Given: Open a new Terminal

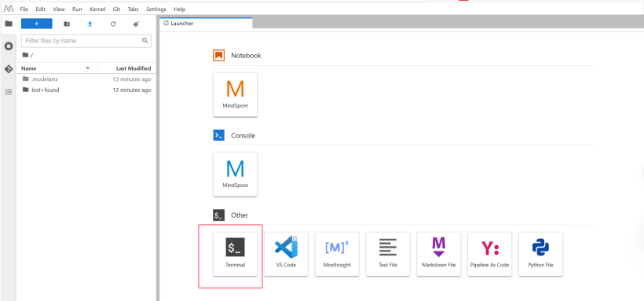Looking at the screenshot, I should (x=236, y=254).
